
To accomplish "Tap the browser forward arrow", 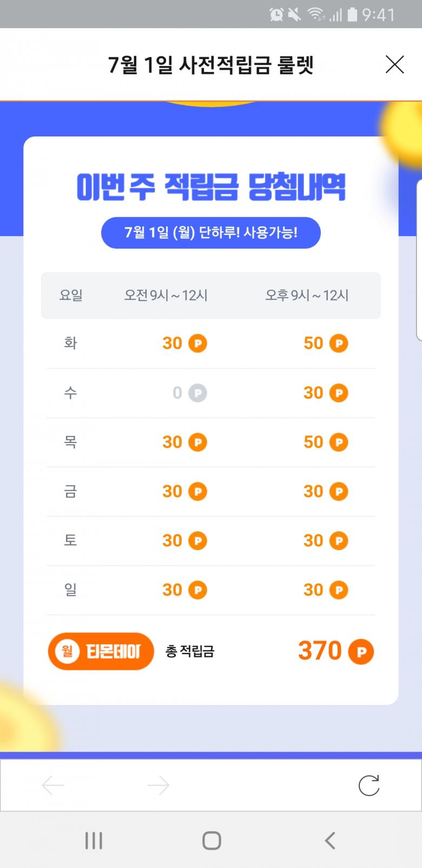I will tap(158, 785).
